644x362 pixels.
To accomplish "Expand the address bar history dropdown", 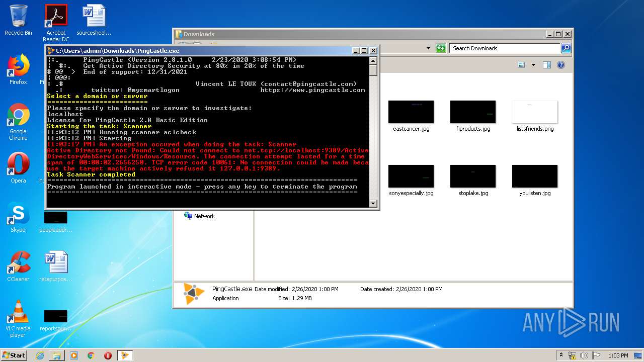I will pyautogui.click(x=428, y=48).
